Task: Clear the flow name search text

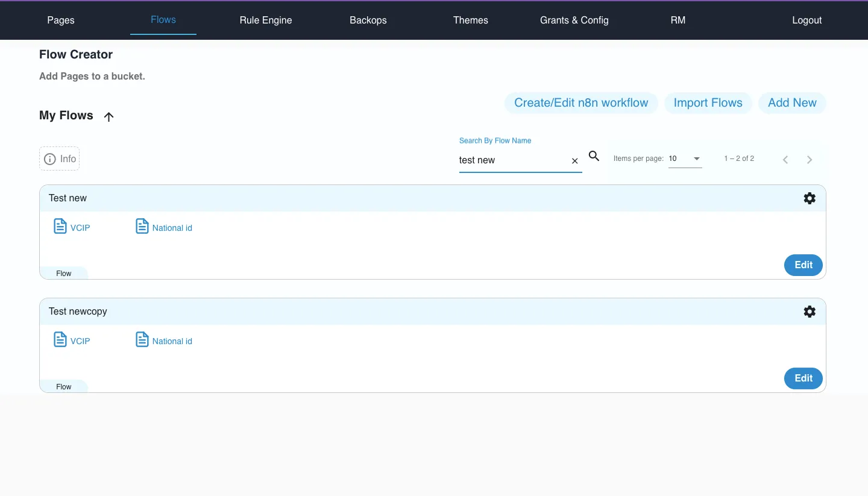Action: pos(574,161)
